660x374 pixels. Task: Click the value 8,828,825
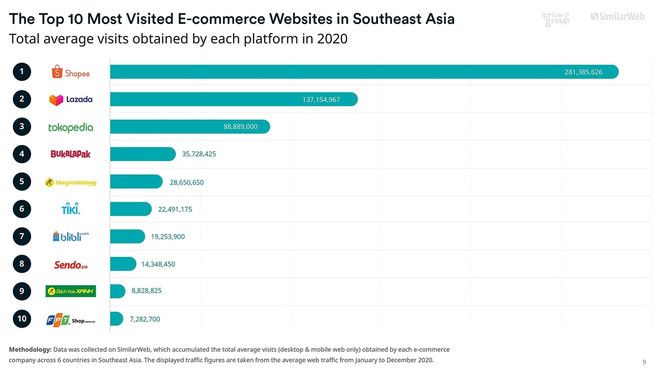(x=146, y=291)
